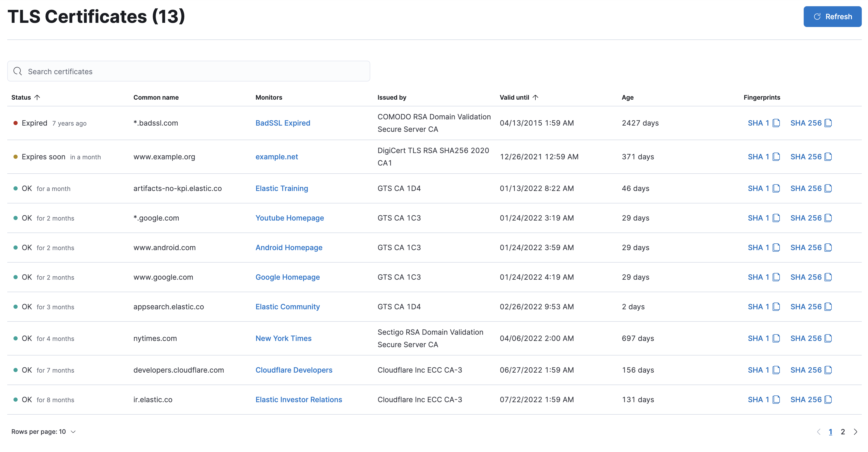The image size is (868, 452).
Task: Open the Youtube Homepage monitor
Action: (289, 218)
